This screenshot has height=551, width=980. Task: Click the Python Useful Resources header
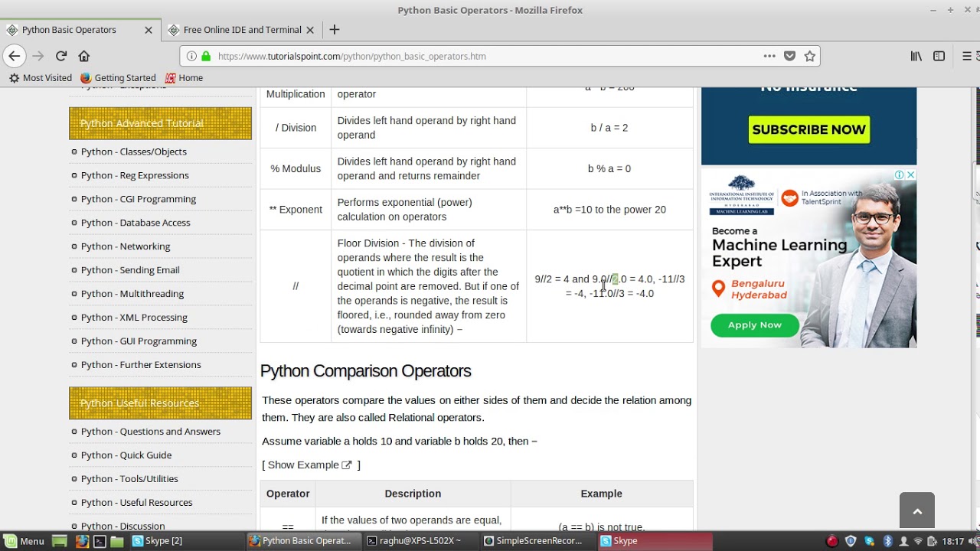coord(160,403)
